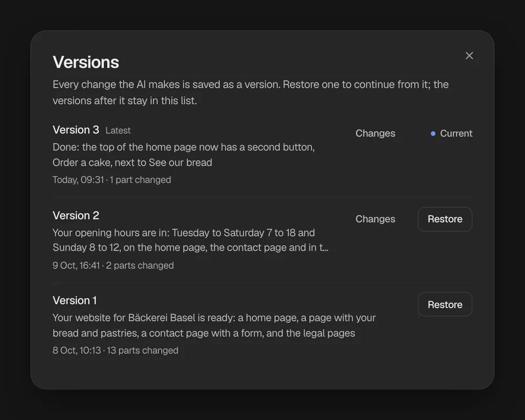Viewport: 525px width, 420px height.
Task: View Changes for Version 3
Action: coord(375,133)
